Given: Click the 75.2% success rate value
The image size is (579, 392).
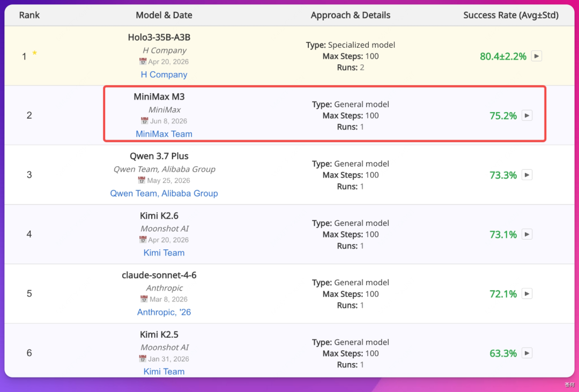Looking at the screenshot, I should 503,116.
